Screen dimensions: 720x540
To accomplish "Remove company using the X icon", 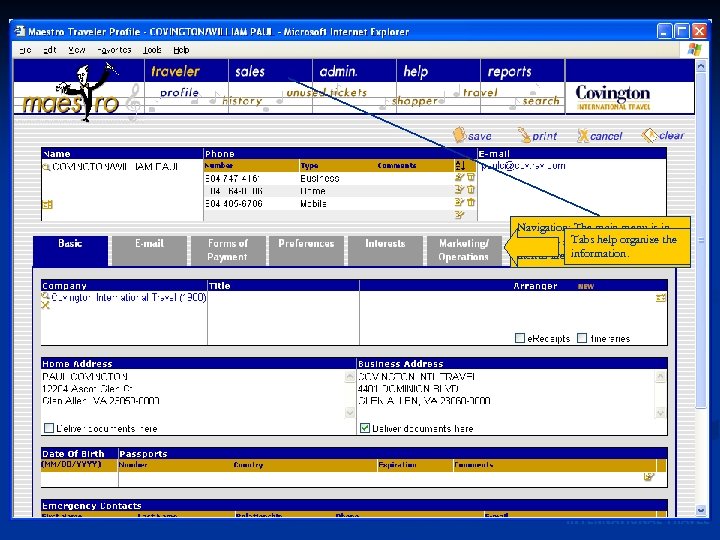I will (x=45, y=305).
